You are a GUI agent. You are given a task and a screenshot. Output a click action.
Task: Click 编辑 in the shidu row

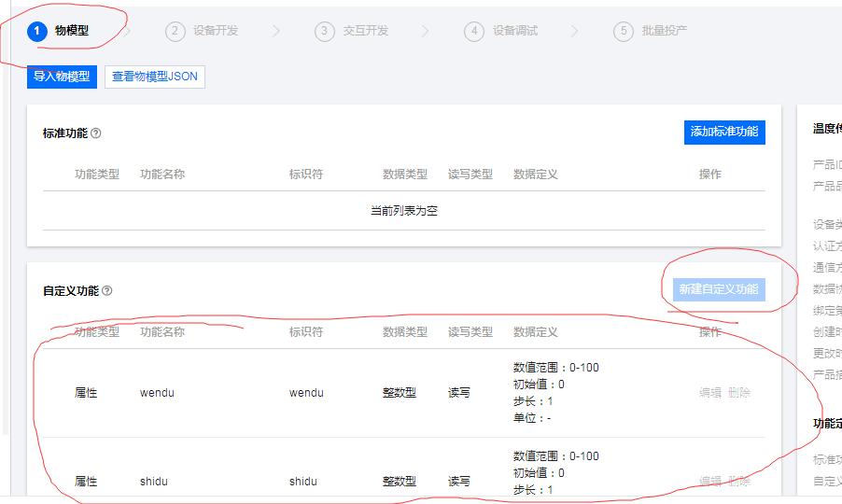710,482
